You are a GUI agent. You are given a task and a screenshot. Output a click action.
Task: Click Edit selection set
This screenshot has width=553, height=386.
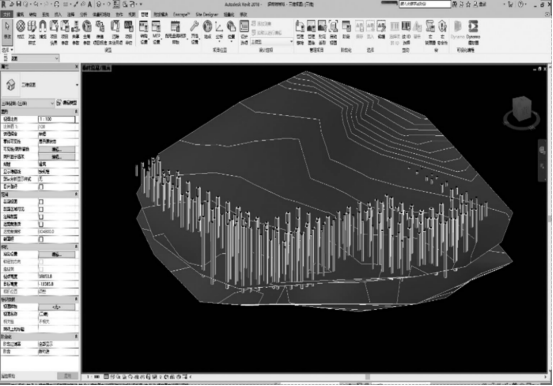coord(381,30)
